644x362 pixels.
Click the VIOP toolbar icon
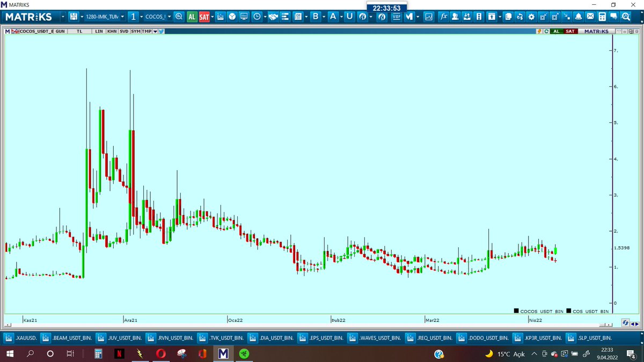[397, 17]
